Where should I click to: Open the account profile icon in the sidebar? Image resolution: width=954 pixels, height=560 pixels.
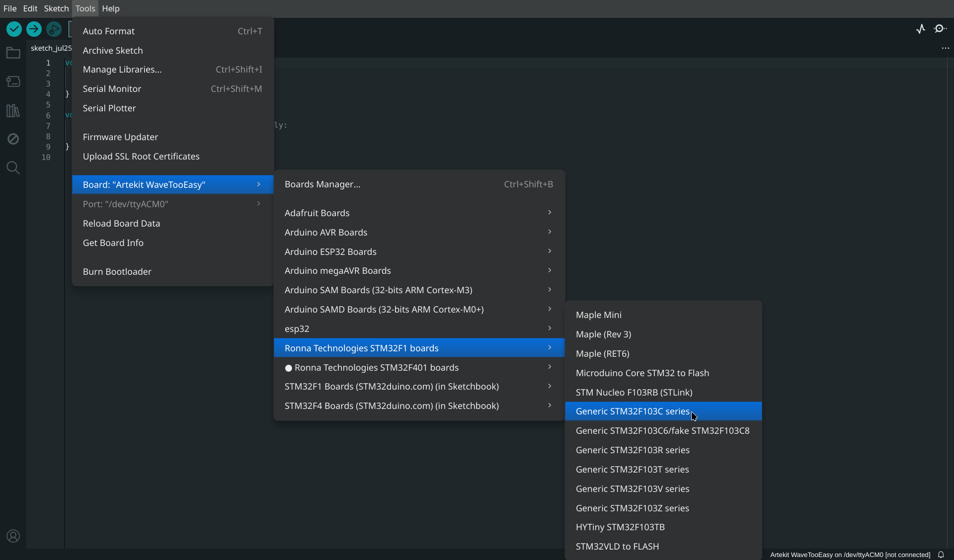click(x=13, y=536)
